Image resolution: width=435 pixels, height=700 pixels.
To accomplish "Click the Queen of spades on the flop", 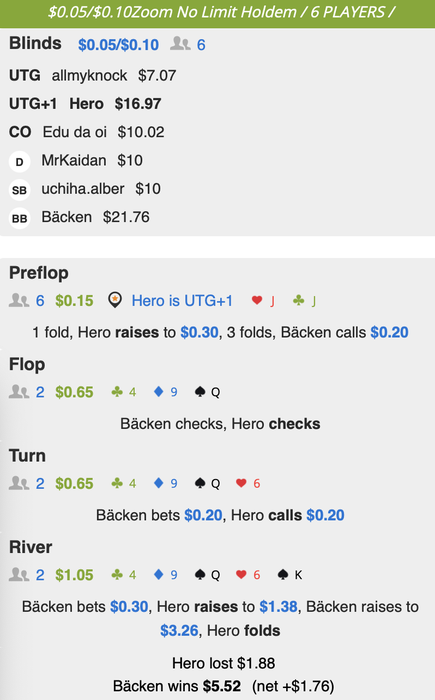I will (207, 392).
